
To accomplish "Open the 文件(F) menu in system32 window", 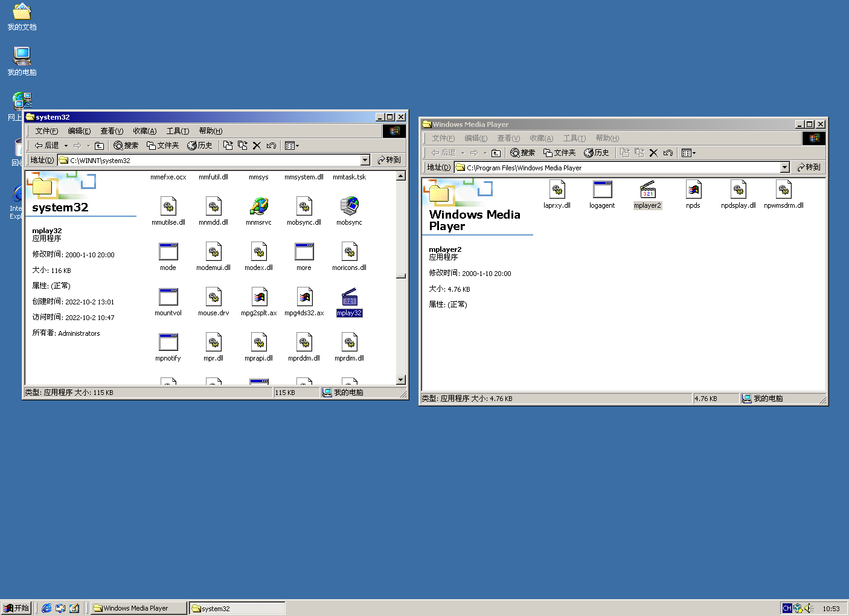I will tap(45, 130).
